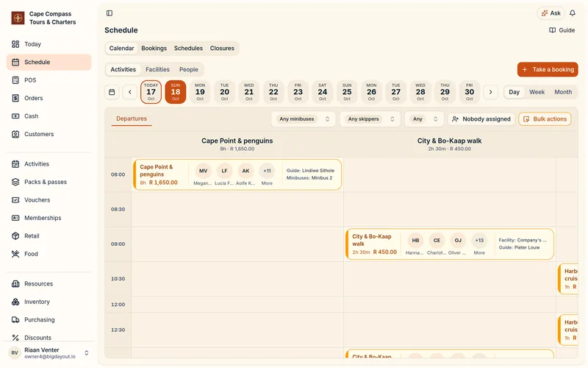Show +13 more City walk attendees
Screen dimensions: 588x368
[x=479, y=241]
